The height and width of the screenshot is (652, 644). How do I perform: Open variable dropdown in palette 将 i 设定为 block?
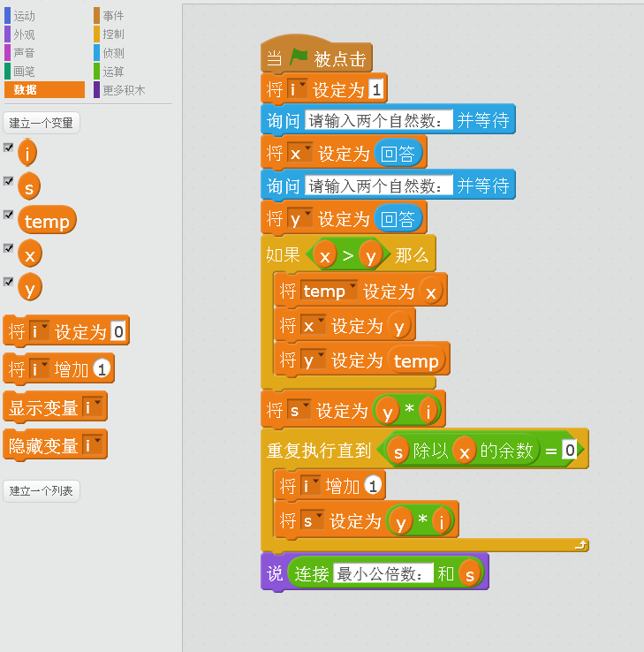click(x=40, y=331)
